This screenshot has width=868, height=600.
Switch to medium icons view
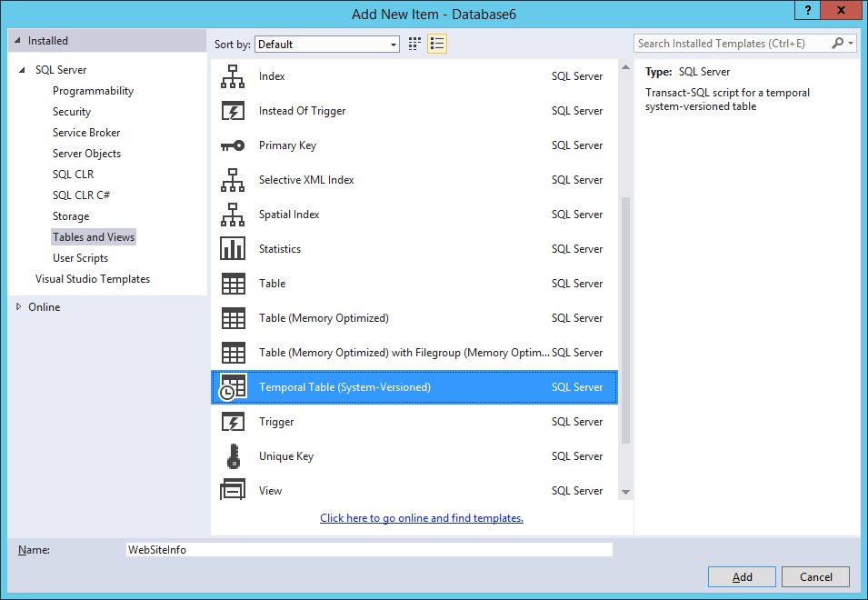415,44
